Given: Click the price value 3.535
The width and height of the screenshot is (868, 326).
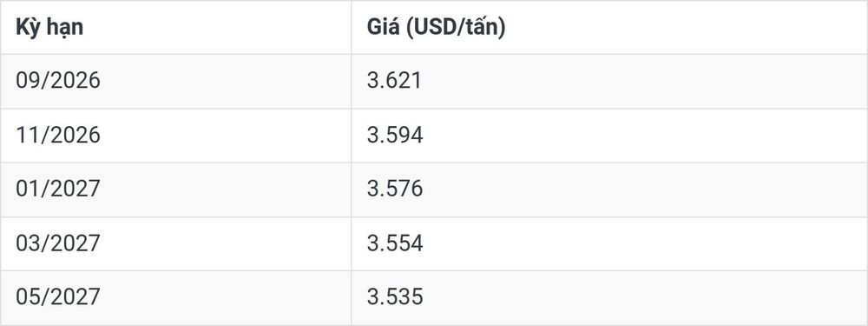Looking at the screenshot, I should tap(395, 297).
